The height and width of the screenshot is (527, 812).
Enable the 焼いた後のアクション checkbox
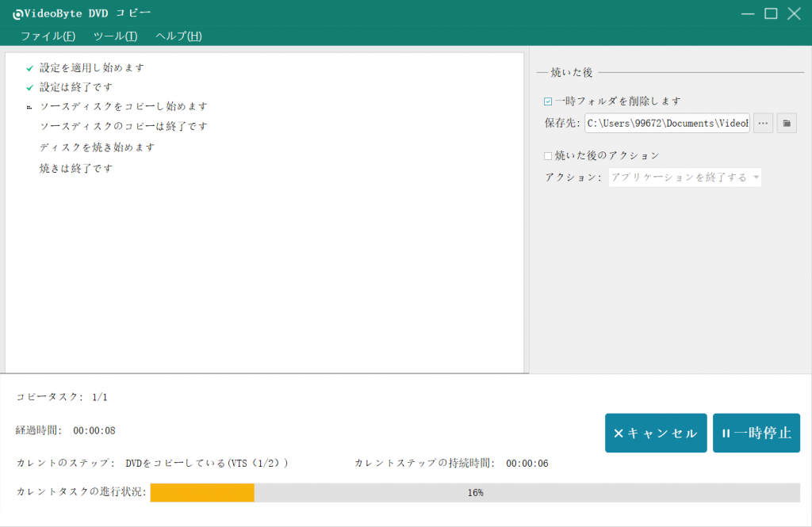(548, 156)
